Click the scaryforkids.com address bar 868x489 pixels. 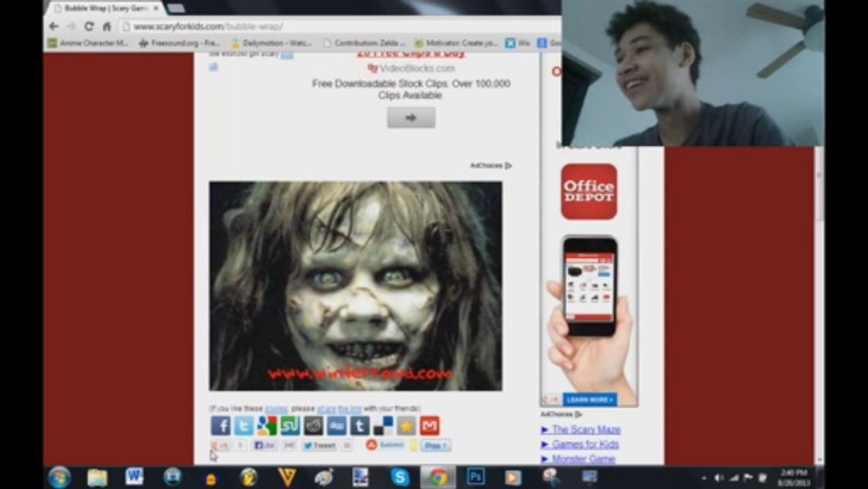[x=339, y=26]
